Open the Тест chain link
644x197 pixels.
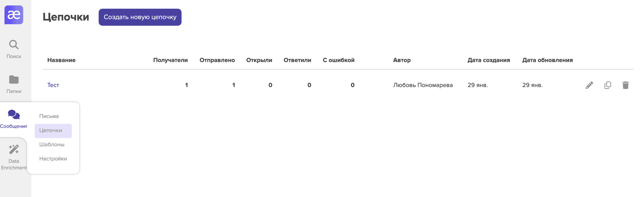tap(53, 85)
